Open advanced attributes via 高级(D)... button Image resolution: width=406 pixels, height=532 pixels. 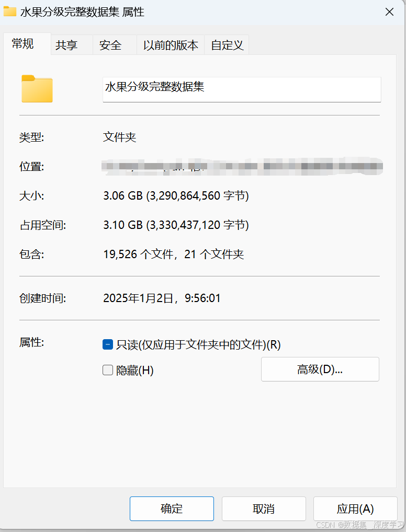coord(320,369)
